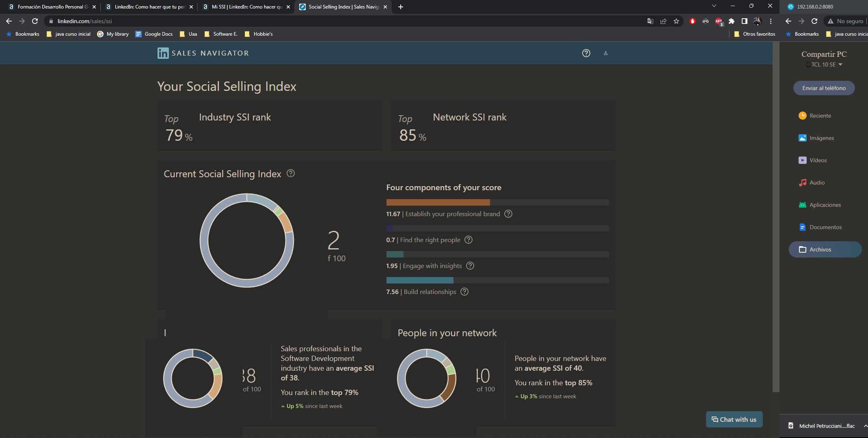Open the Chrome three-dot menu
Image resolution: width=868 pixels, height=438 pixels.
click(x=771, y=21)
